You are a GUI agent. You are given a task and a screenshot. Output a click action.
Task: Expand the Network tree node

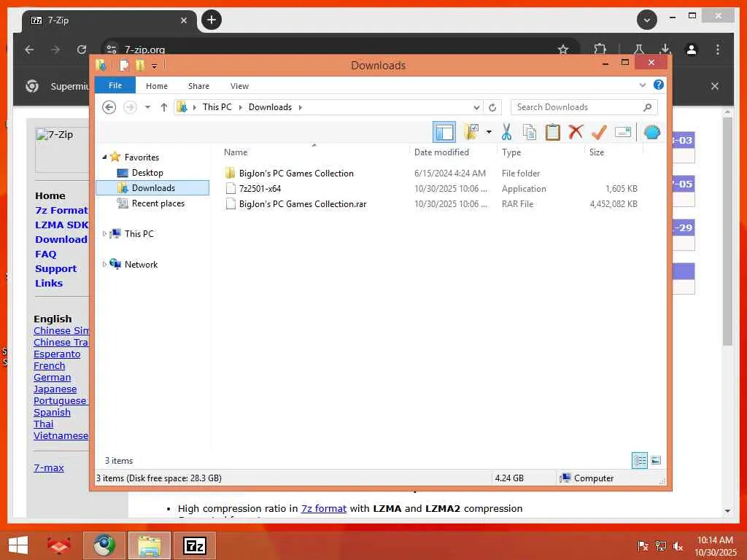pyautogui.click(x=104, y=264)
